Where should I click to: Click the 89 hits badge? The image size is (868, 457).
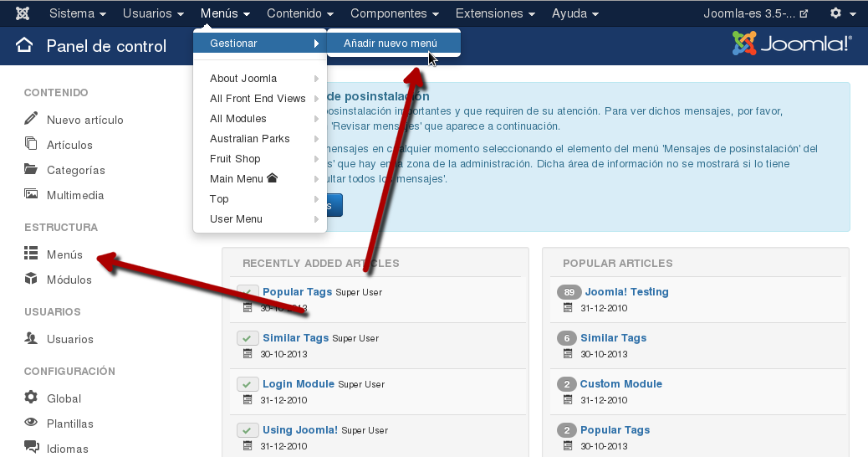tap(569, 292)
